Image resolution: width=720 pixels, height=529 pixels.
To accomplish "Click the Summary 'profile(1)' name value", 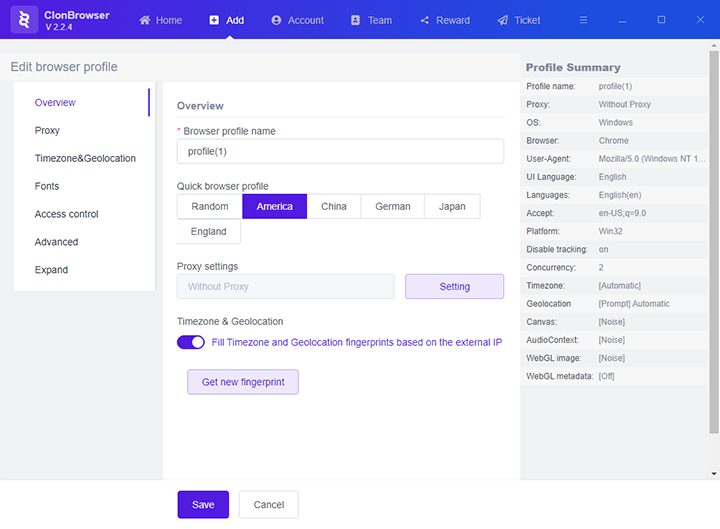I will (615, 86).
